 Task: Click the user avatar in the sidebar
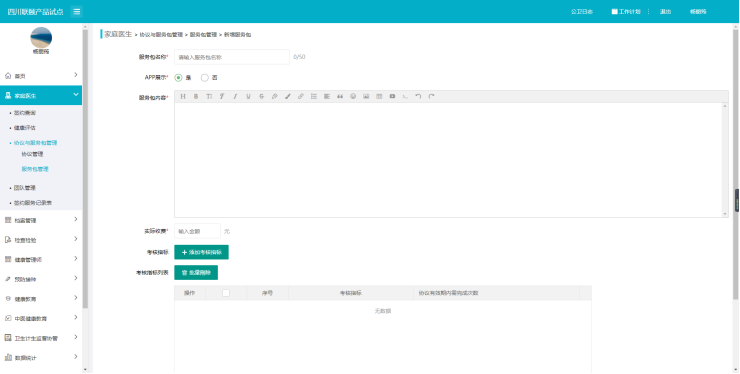[41, 37]
